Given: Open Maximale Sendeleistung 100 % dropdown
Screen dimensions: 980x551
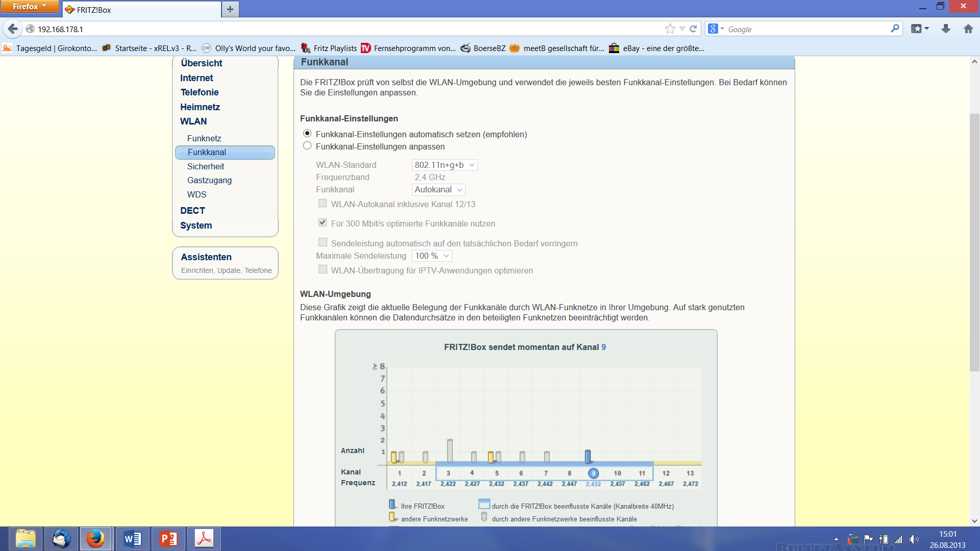Looking at the screenshot, I should (432, 256).
